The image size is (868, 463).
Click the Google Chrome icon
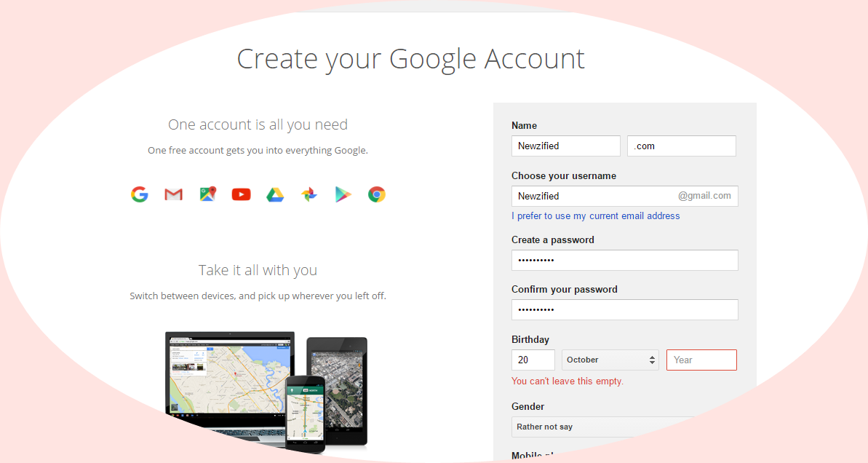[x=376, y=194]
